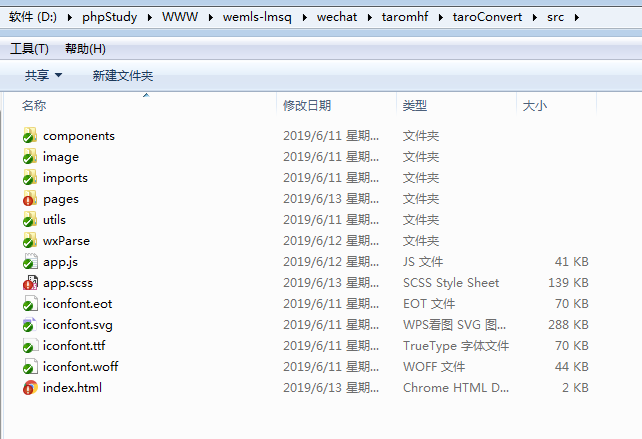Select the utils folder icon
This screenshot has width=642, height=439.
30,220
